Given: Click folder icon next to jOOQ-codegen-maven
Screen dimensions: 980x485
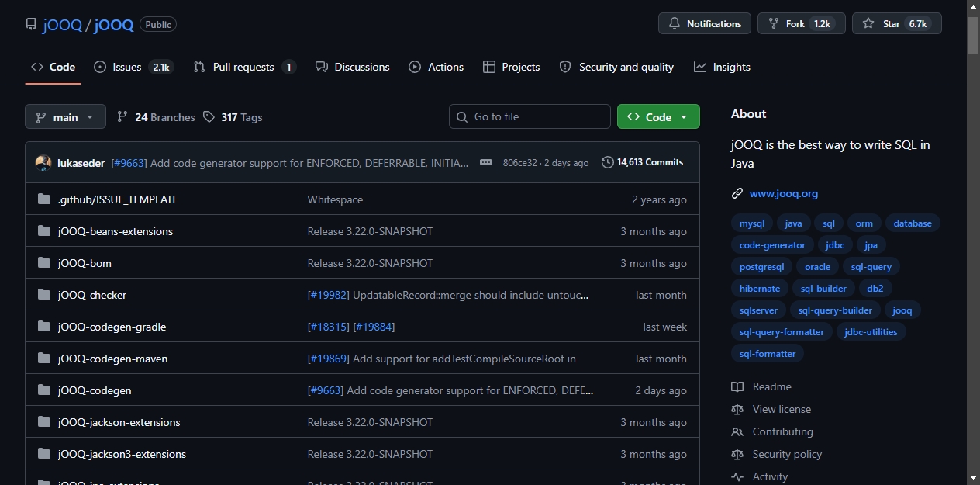Looking at the screenshot, I should point(44,359).
